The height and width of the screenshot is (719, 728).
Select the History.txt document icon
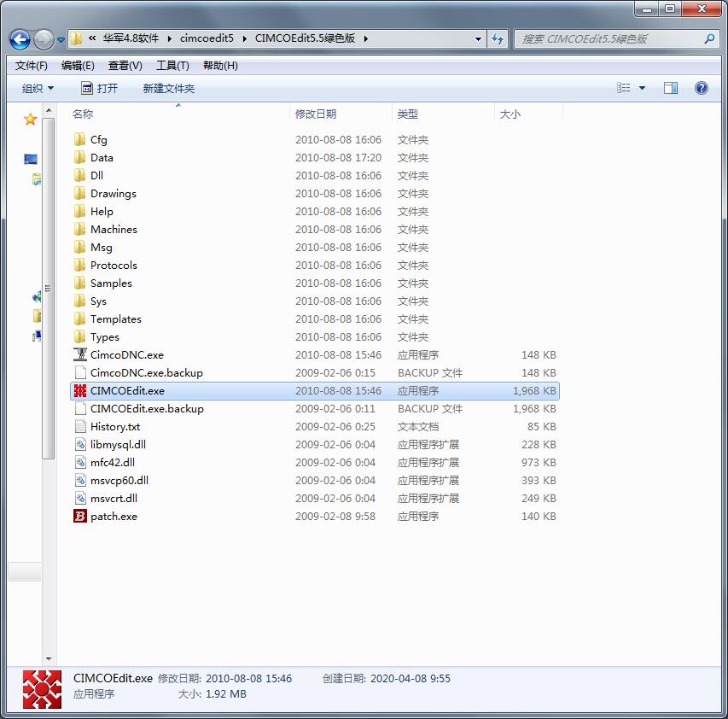80,426
